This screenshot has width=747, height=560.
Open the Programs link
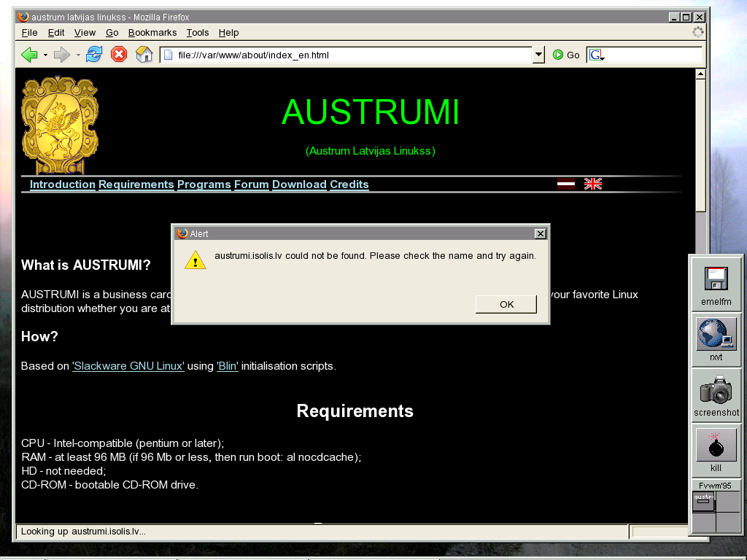coord(204,184)
